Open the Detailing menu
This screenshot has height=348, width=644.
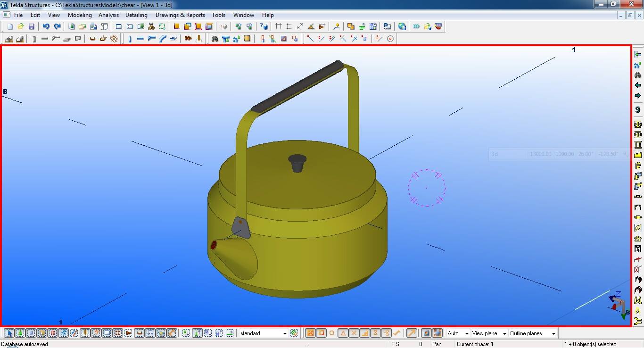pyautogui.click(x=136, y=15)
